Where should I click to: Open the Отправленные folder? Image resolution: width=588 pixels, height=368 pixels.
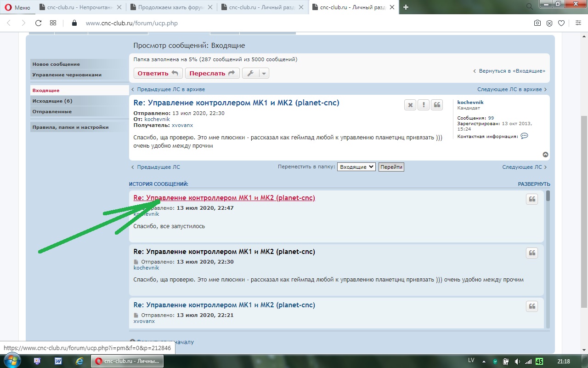79,111
